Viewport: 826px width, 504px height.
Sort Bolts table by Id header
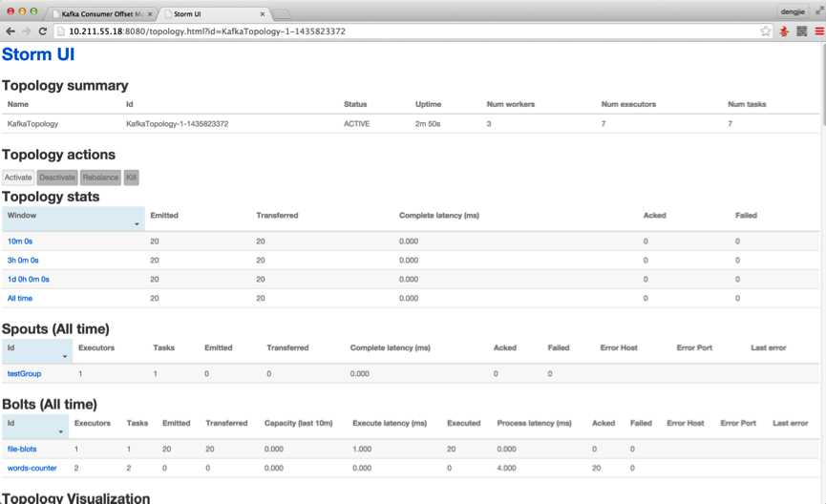(35, 427)
